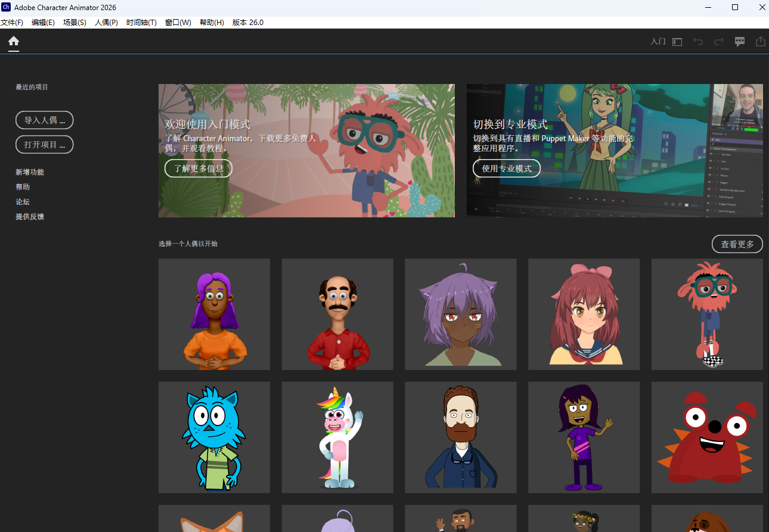Open the 场景(S) menu
This screenshot has width=769, height=532.
pyautogui.click(x=75, y=23)
